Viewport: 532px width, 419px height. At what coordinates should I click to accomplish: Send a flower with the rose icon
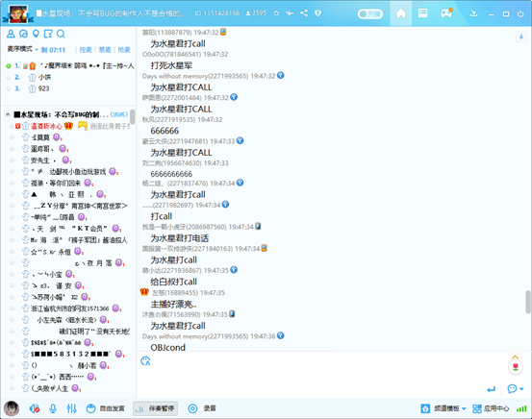pos(516,367)
